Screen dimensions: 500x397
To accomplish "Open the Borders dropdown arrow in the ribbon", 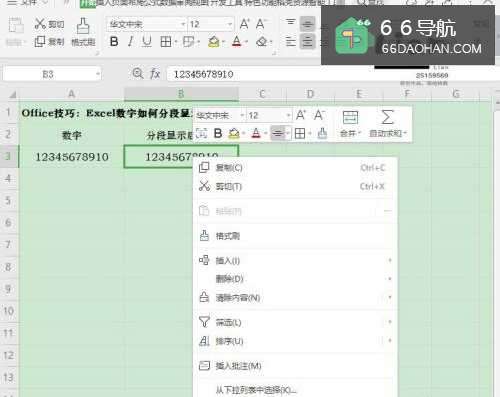I will (x=176, y=42).
